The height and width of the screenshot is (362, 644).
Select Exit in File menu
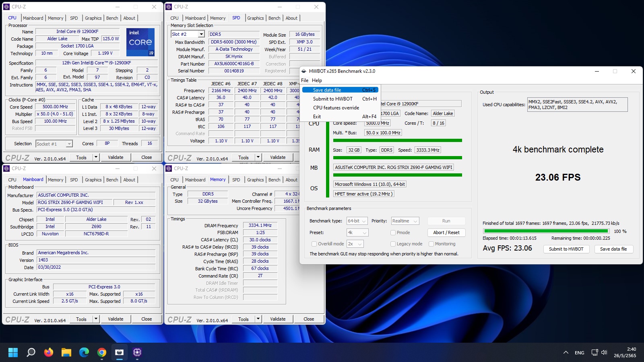[x=340, y=117]
